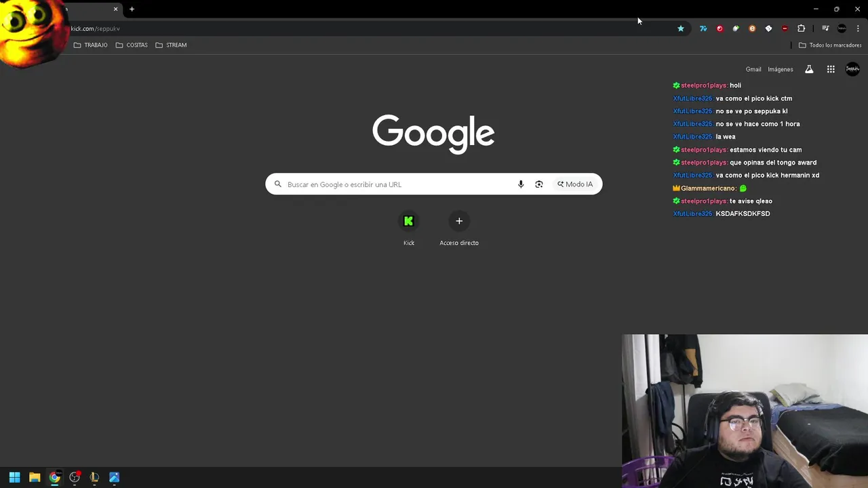Close the current browser tab
Image resolution: width=868 pixels, height=488 pixels.
(115, 9)
